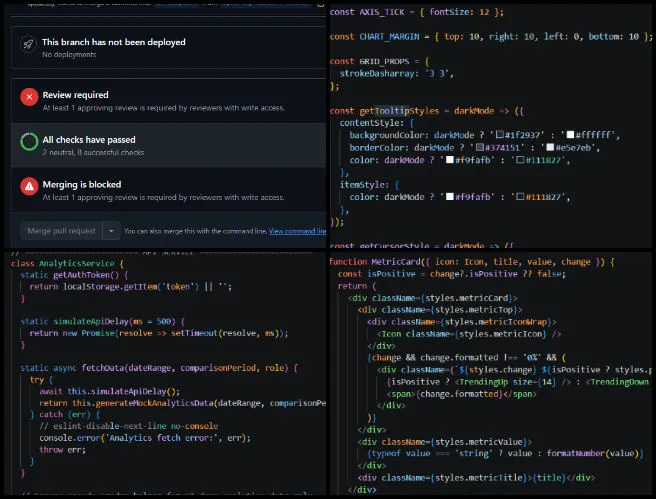Click the #1f2937 backgroundColor swatch
Image resolution: width=656 pixels, height=499 pixels.
(500, 135)
